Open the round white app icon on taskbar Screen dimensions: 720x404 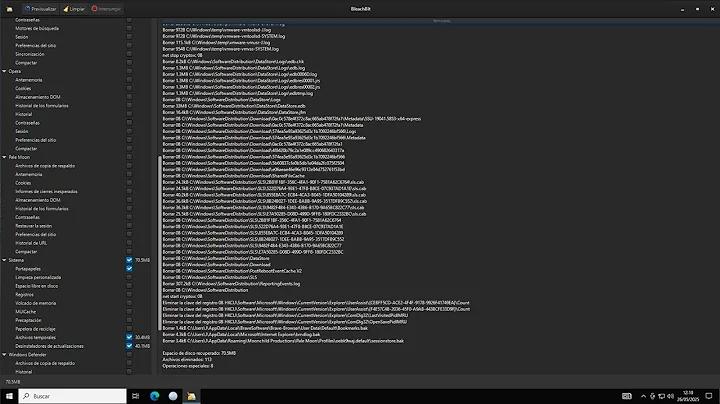click(x=173, y=396)
